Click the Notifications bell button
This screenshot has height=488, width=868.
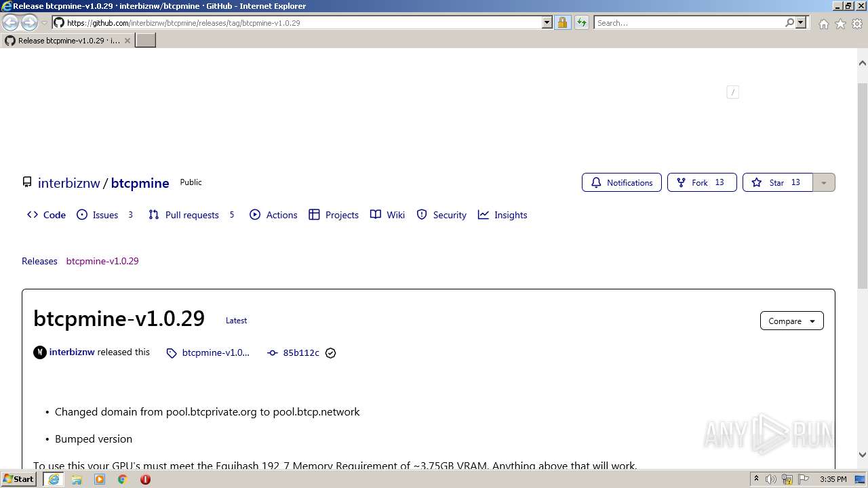point(622,182)
